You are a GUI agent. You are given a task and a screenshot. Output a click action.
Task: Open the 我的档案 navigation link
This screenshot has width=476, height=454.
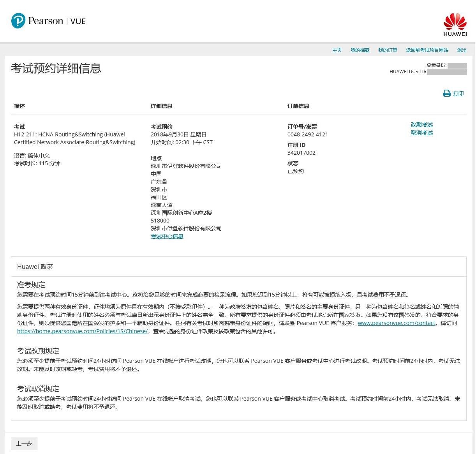pos(360,50)
